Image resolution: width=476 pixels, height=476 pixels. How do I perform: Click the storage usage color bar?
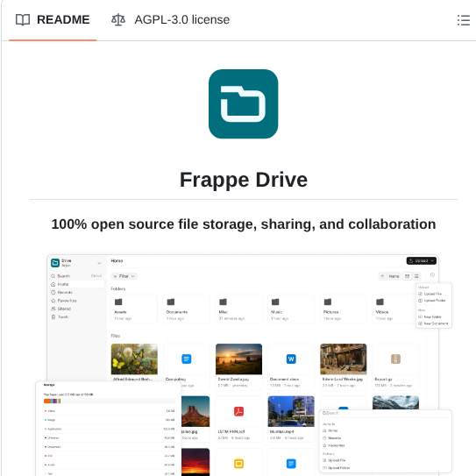(x=110, y=401)
